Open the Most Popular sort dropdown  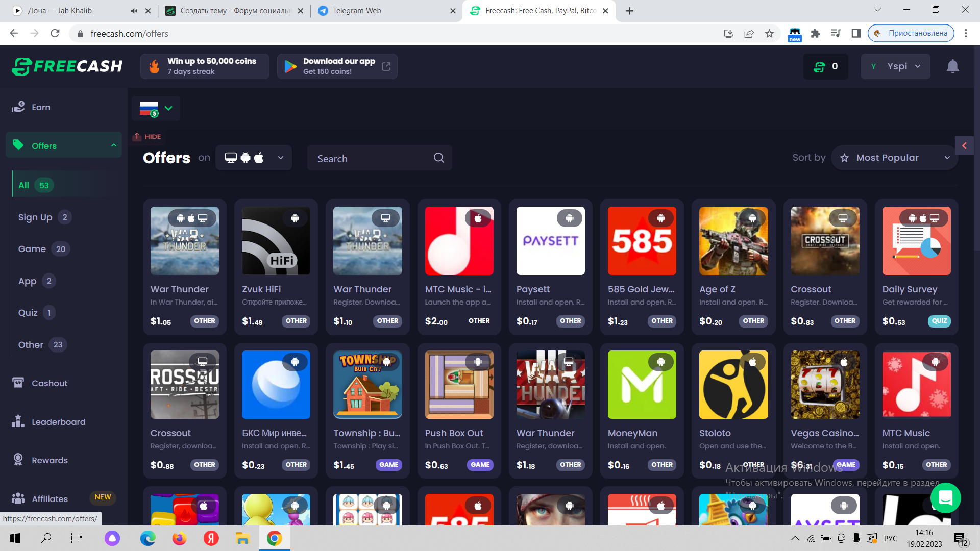pyautogui.click(x=894, y=158)
